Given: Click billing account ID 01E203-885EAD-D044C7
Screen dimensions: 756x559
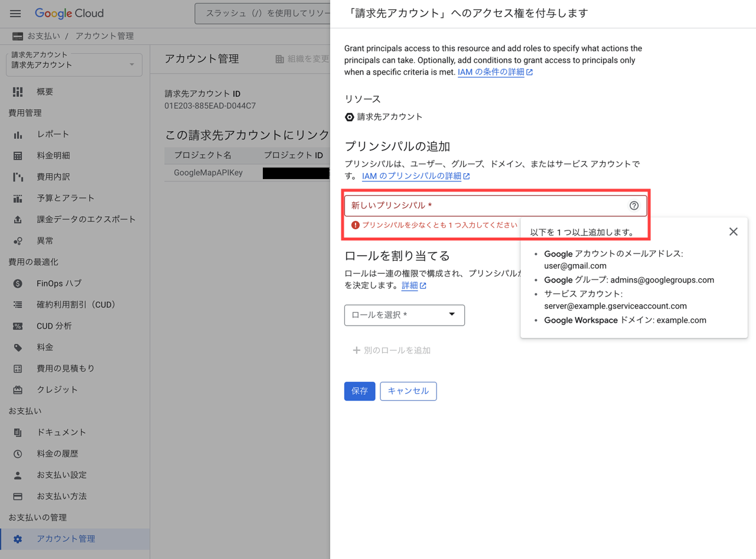Looking at the screenshot, I should 210,106.
